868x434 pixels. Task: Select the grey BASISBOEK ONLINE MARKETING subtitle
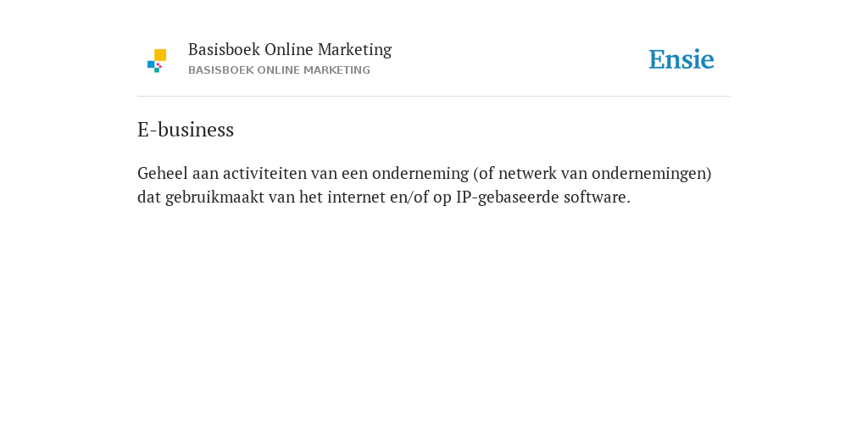click(x=279, y=70)
